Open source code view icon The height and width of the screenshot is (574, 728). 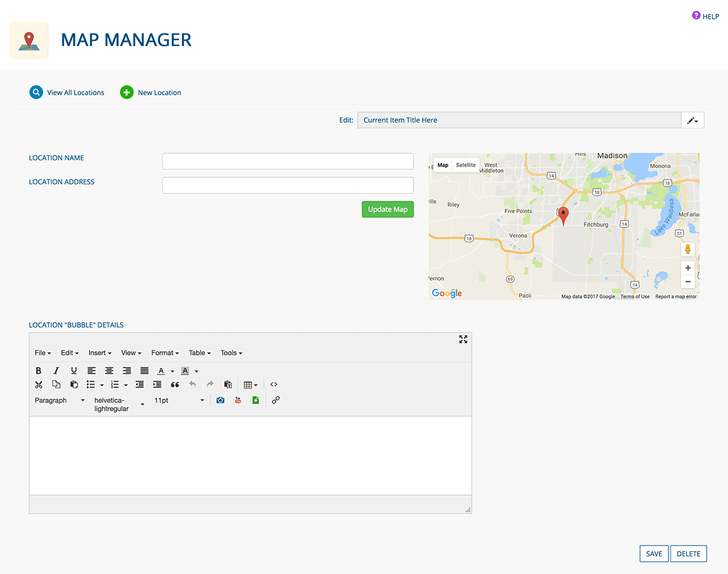274,385
